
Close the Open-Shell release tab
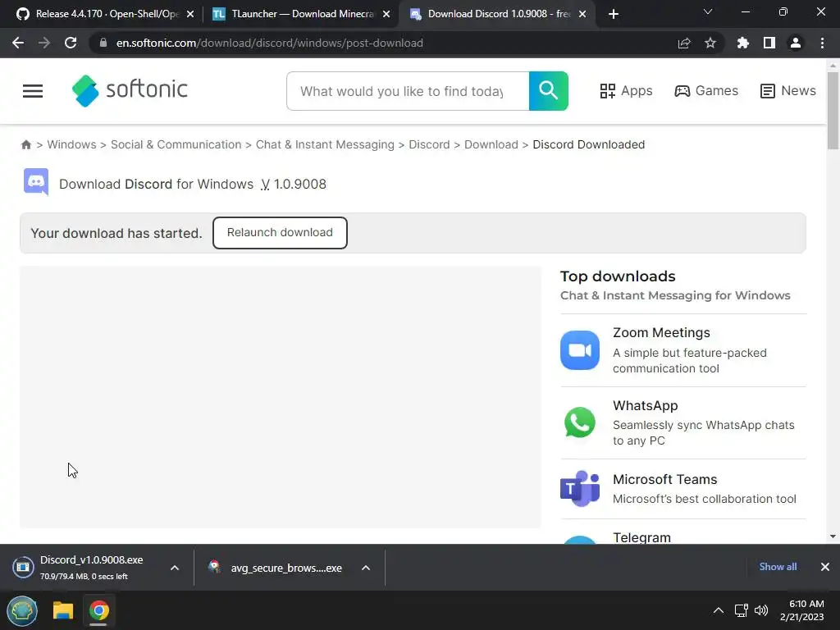click(x=190, y=14)
